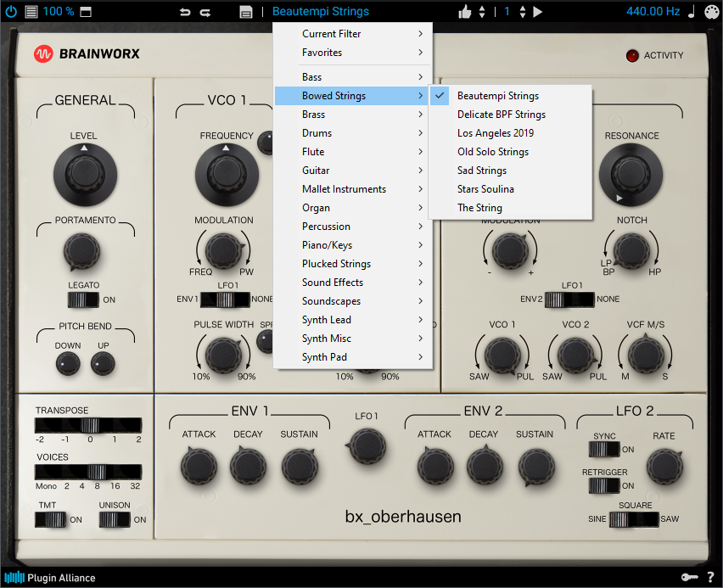Toggle the TMT ON switch
This screenshot has width=723, height=588.
pos(50,520)
